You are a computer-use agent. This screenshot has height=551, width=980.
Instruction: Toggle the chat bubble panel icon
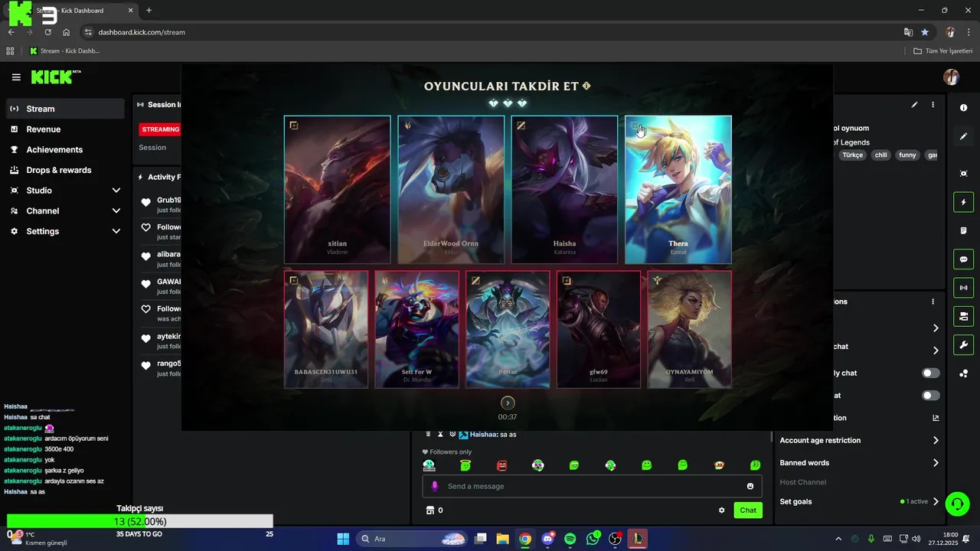click(x=964, y=259)
